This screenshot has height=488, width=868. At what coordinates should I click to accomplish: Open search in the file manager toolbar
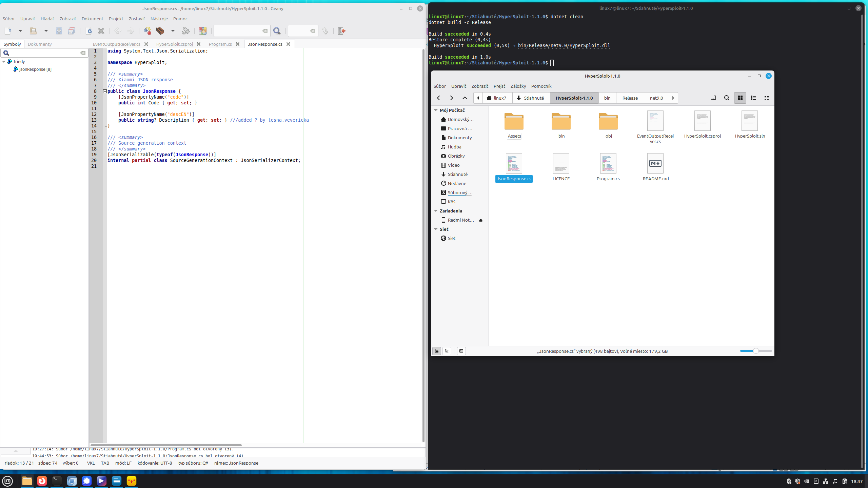coord(727,98)
